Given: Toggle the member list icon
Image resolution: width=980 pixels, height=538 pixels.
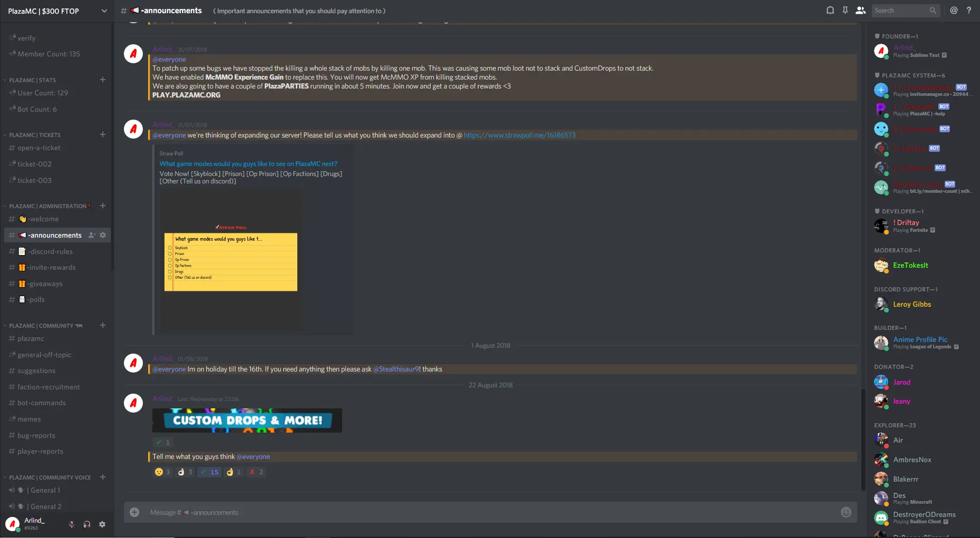Looking at the screenshot, I should coord(860,11).
